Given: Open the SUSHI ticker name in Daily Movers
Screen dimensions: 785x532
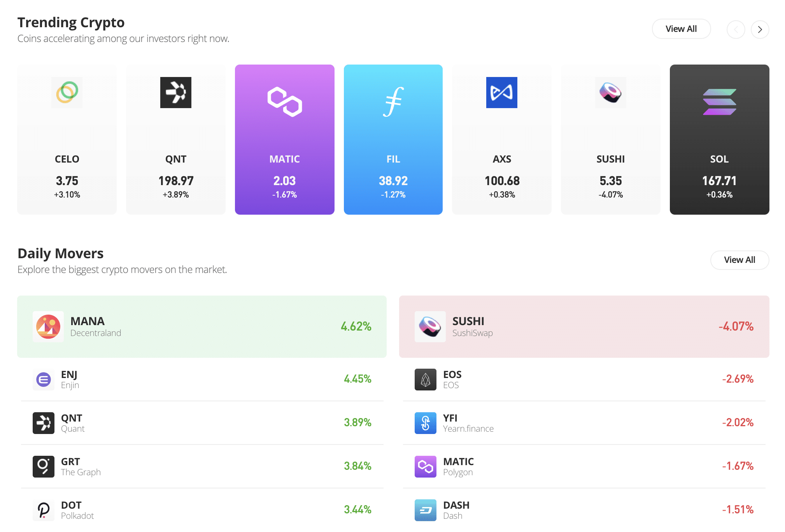Looking at the screenshot, I should 468,321.
